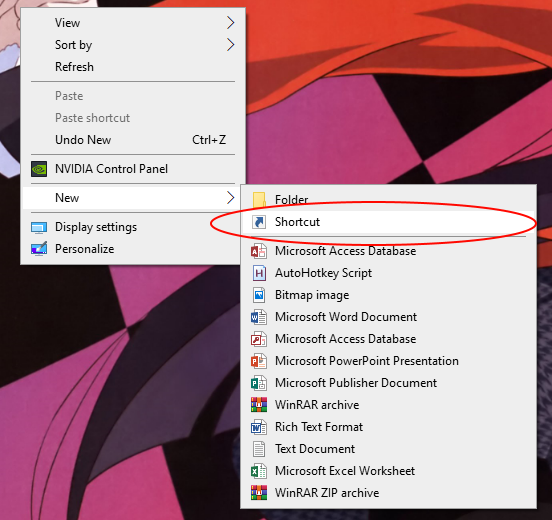Expand the View submenu
The image size is (552, 520).
pos(133,23)
